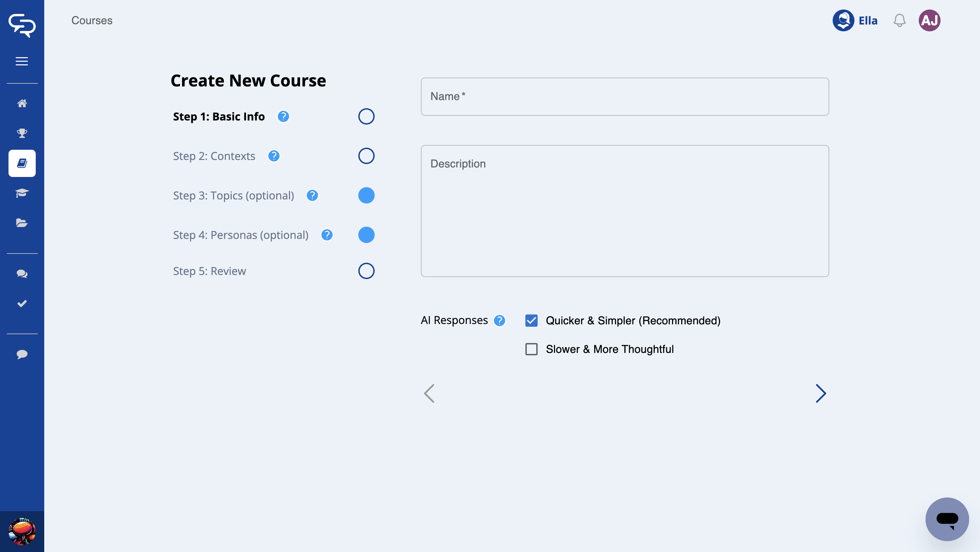Enable Slower & More Thoughtful checkbox

click(532, 349)
